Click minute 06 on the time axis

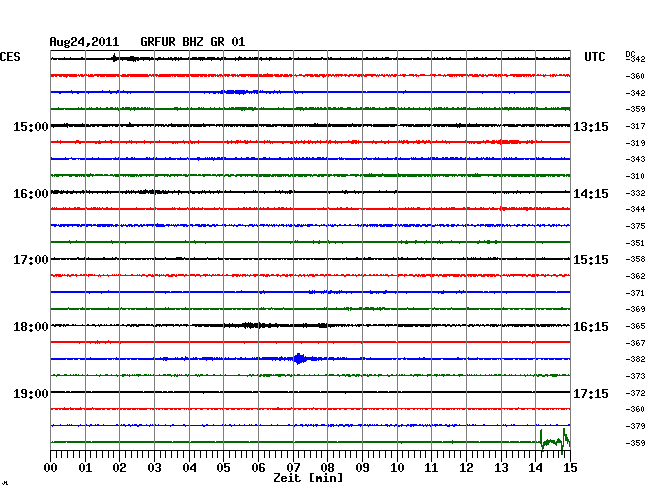[258, 468]
